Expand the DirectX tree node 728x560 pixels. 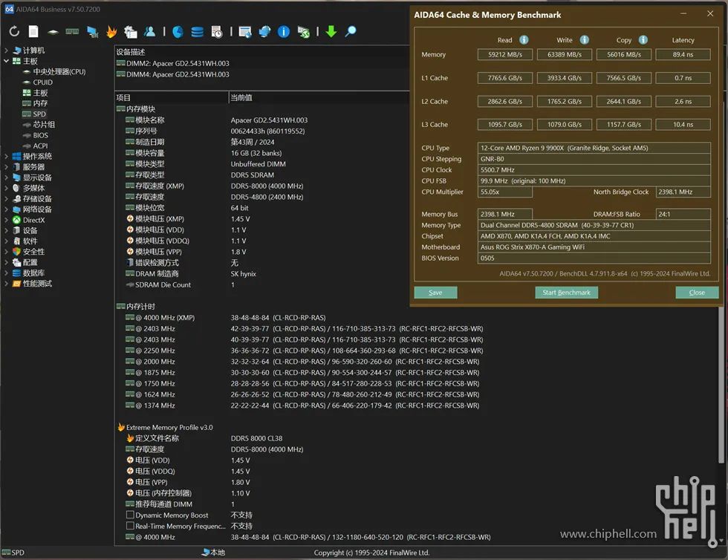coord(6,220)
